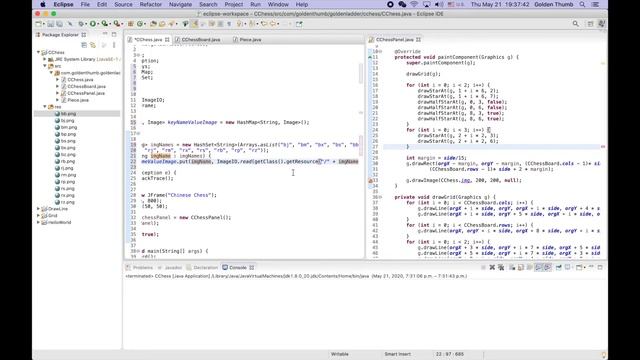Click the Pin Editor toolbar icon
640x360 pixels.
click(299, 24)
